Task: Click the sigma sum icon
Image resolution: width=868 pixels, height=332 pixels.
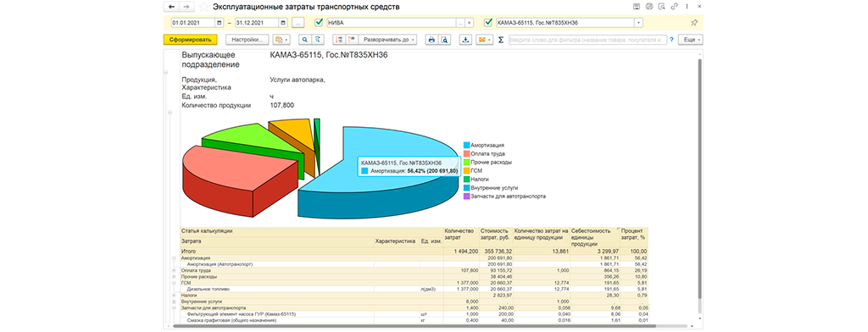Action: 501,40
